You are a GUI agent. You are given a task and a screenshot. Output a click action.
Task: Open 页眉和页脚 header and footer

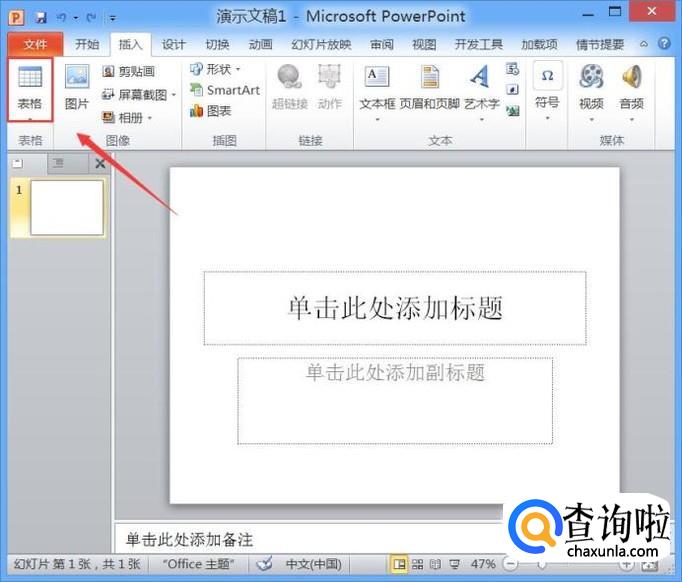point(429,86)
